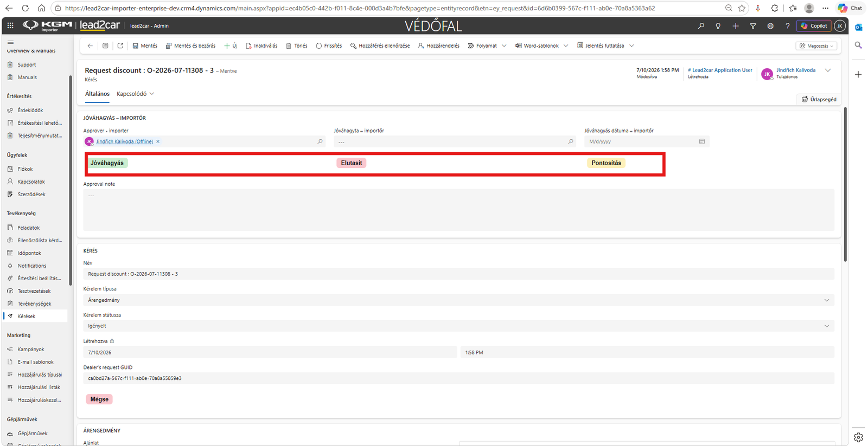The width and height of the screenshot is (868, 446).
Task: Click Frissítés refresh command
Action: tap(329, 46)
